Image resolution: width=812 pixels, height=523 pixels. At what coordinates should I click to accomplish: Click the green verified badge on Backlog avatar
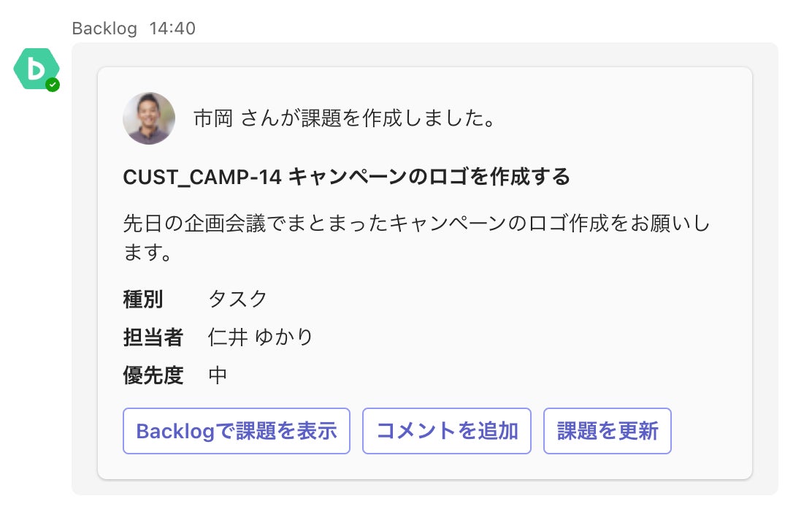(53, 85)
